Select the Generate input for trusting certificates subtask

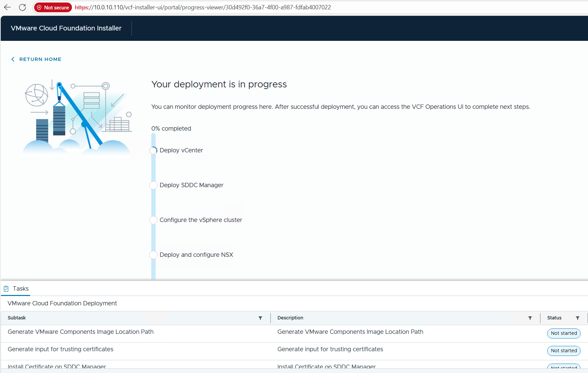[x=61, y=349]
